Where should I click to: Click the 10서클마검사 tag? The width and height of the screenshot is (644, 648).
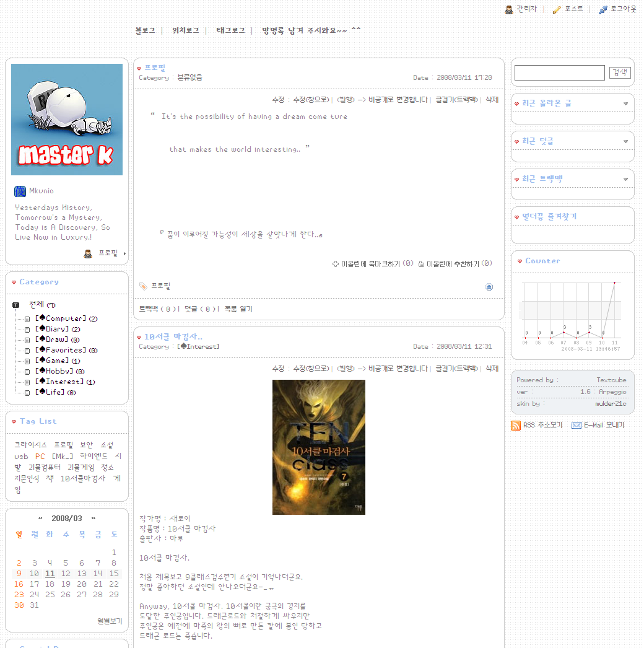pos(83,478)
